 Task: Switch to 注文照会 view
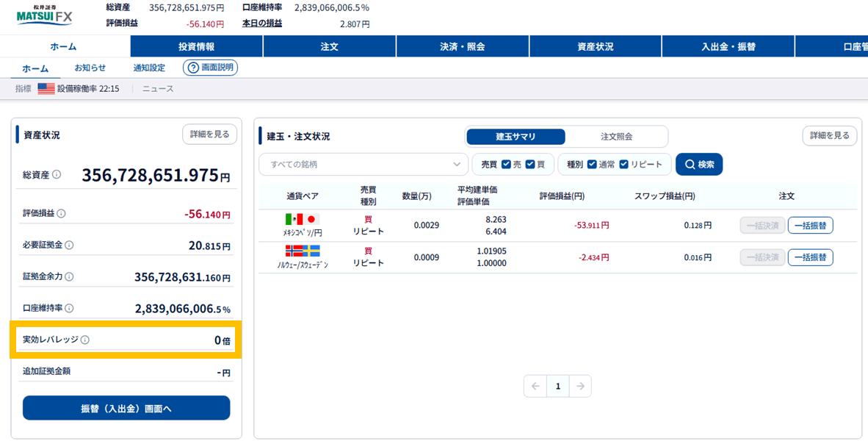click(616, 136)
